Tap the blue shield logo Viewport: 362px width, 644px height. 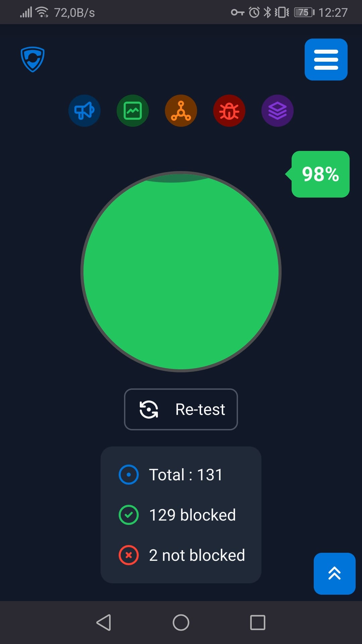[33, 59]
